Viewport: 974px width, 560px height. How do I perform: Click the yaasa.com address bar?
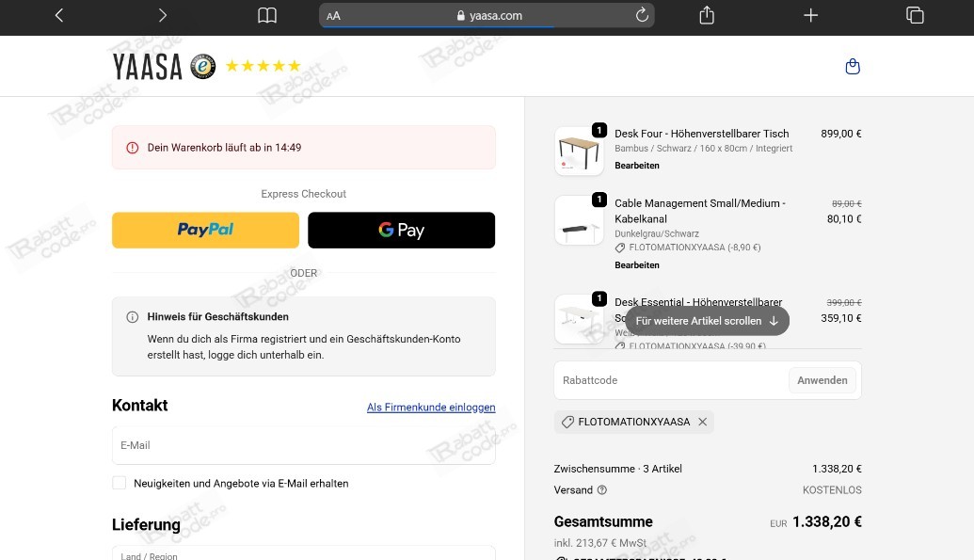[487, 16]
